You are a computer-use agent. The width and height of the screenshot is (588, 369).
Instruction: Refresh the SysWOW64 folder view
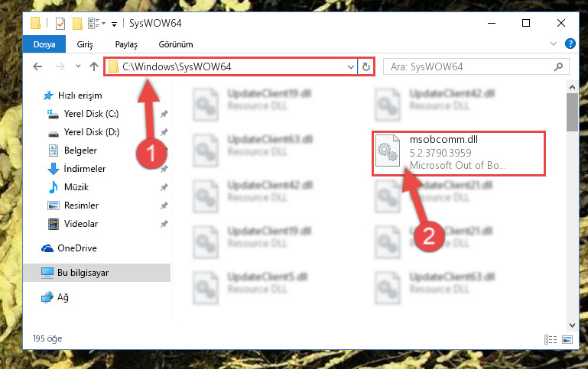click(x=366, y=66)
